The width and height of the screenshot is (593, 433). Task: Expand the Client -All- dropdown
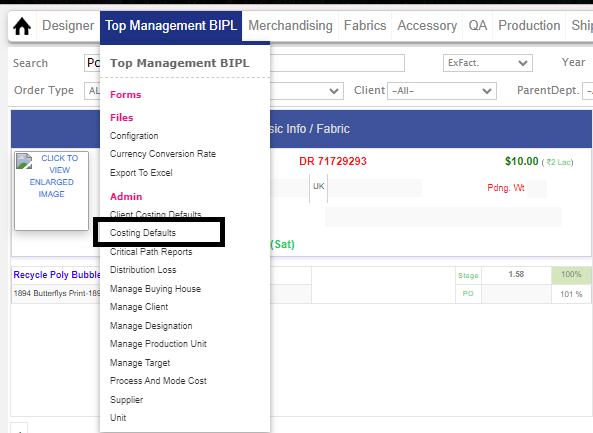click(442, 91)
